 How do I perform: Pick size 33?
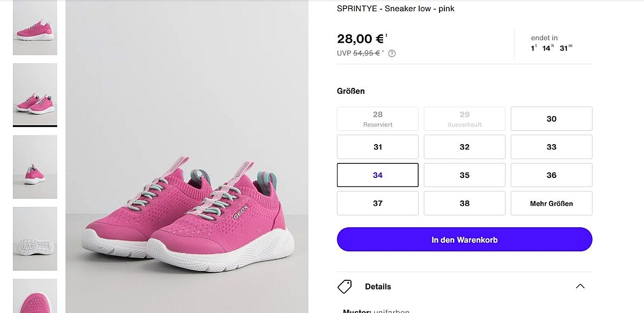(551, 147)
